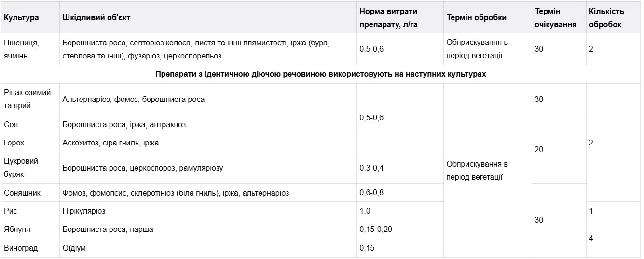This screenshot has width=644, height=259.
Task: Click the Культура column header
Action: pos(22,18)
